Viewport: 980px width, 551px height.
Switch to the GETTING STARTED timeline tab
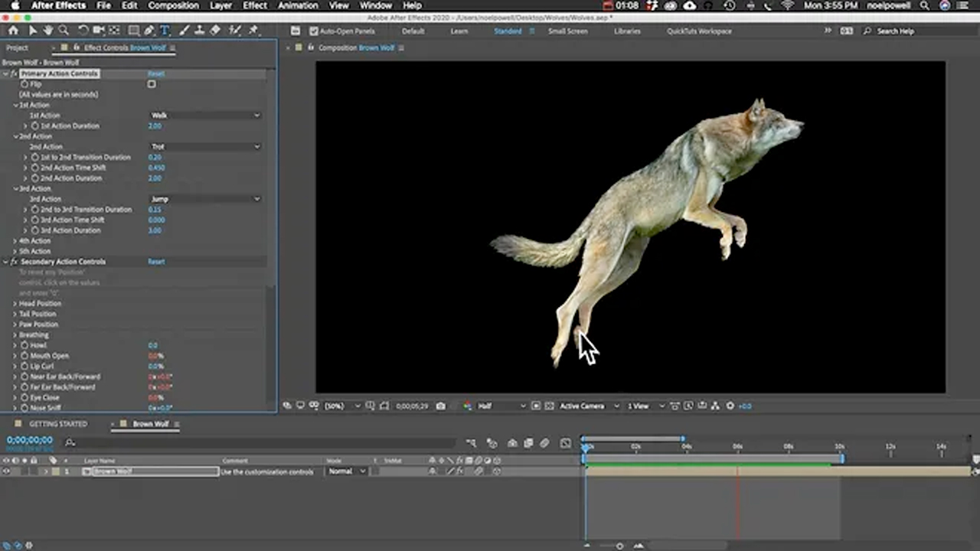coord(58,424)
